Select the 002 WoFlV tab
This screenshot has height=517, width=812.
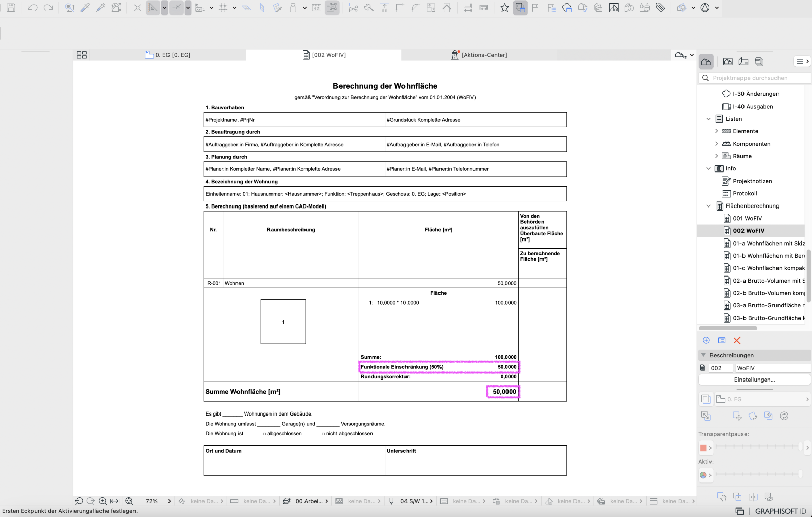(x=324, y=55)
